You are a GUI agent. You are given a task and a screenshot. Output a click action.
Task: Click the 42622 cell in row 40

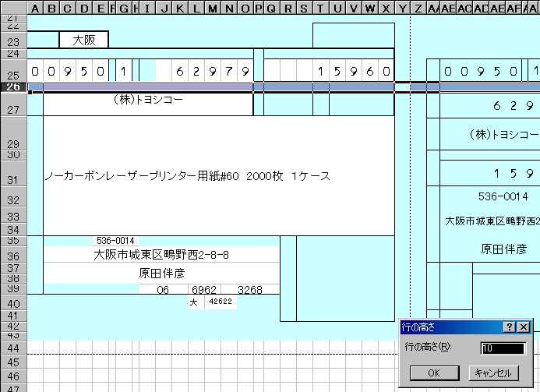coord(221,302)
